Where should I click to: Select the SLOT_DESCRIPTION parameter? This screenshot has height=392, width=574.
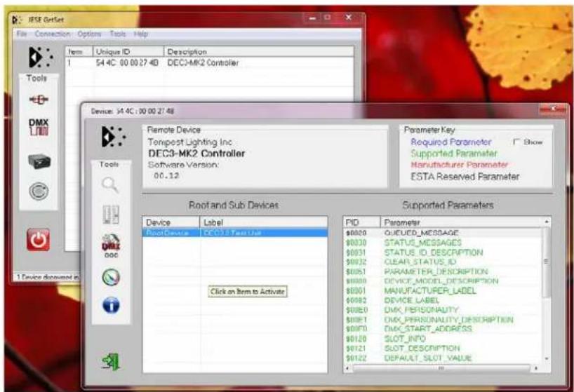[x=422, y=348]
